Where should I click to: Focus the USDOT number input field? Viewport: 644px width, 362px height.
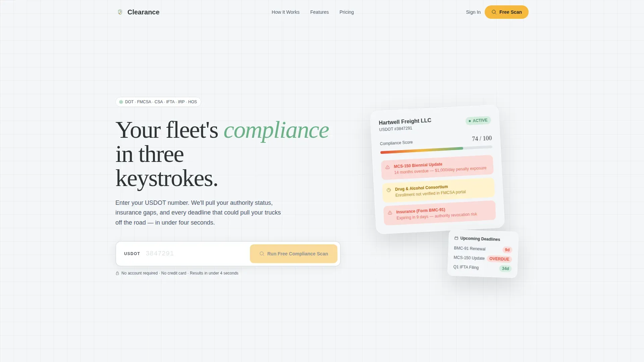pos(196,253)
